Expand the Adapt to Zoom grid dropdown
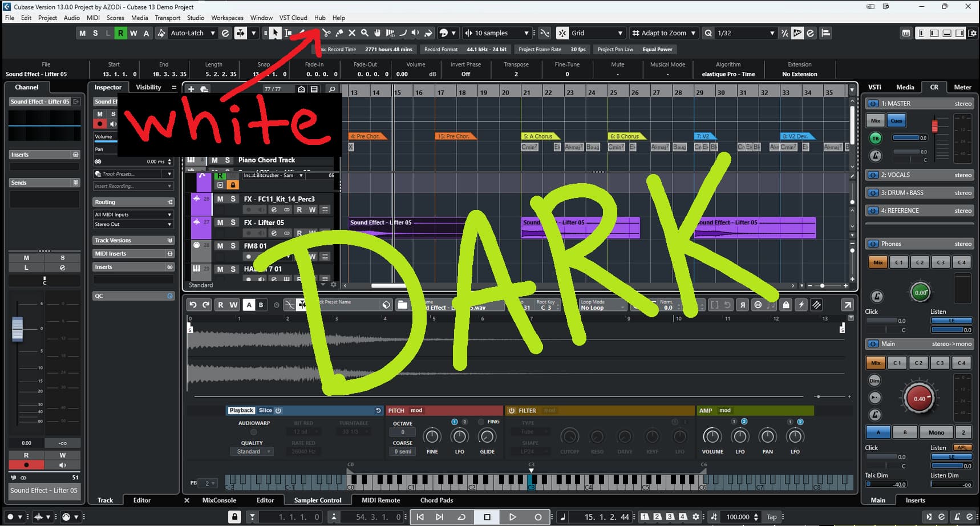980x526 pixels. 664,33
